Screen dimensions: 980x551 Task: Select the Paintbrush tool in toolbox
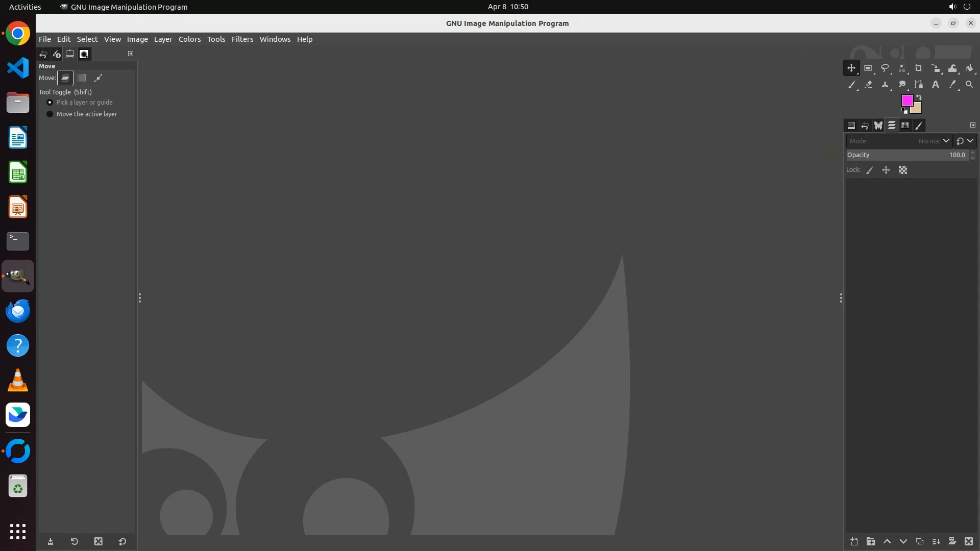(851, 85)
